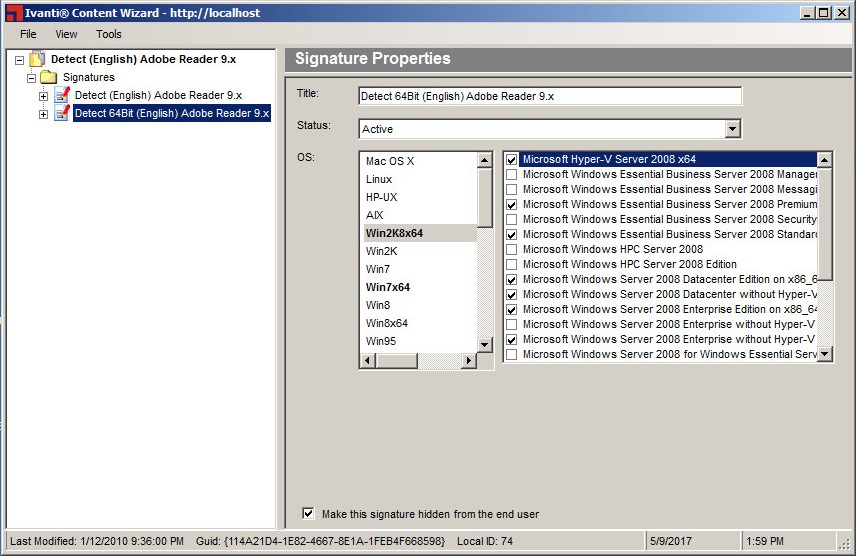The height and width of the screenshot is (556, 856).
Task: Uncheck Server 2008 Datacenter without Hyper-V checkbox
Action: (x=512, y=295)
